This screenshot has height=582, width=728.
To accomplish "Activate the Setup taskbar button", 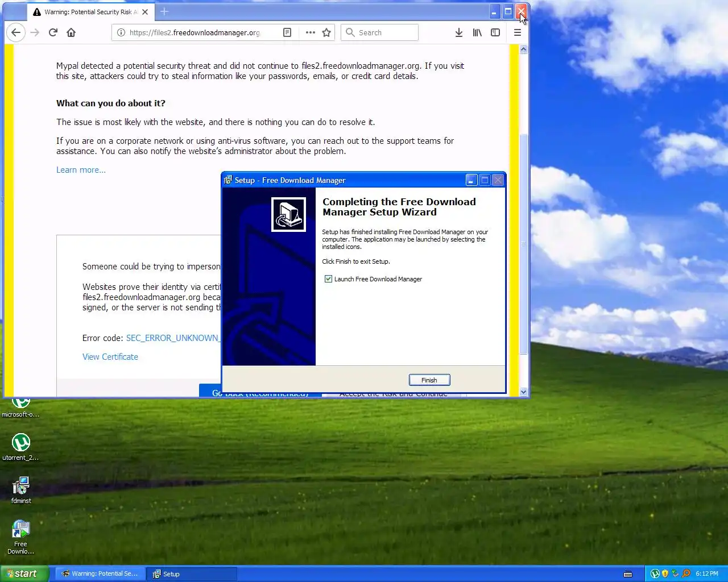I will (x=192, y=574).
